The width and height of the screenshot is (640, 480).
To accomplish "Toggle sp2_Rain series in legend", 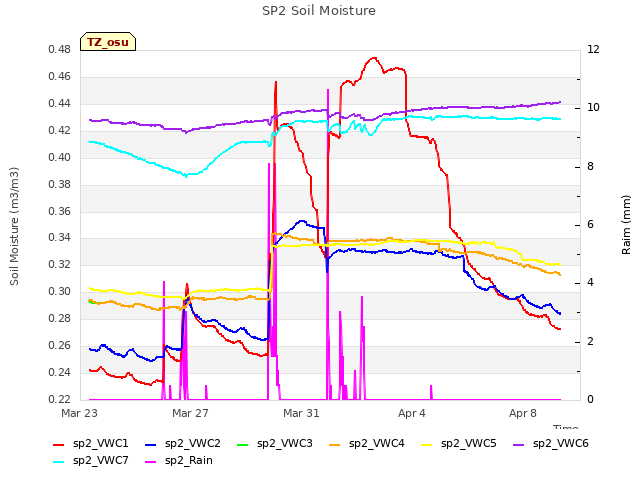I will point(179,461).
